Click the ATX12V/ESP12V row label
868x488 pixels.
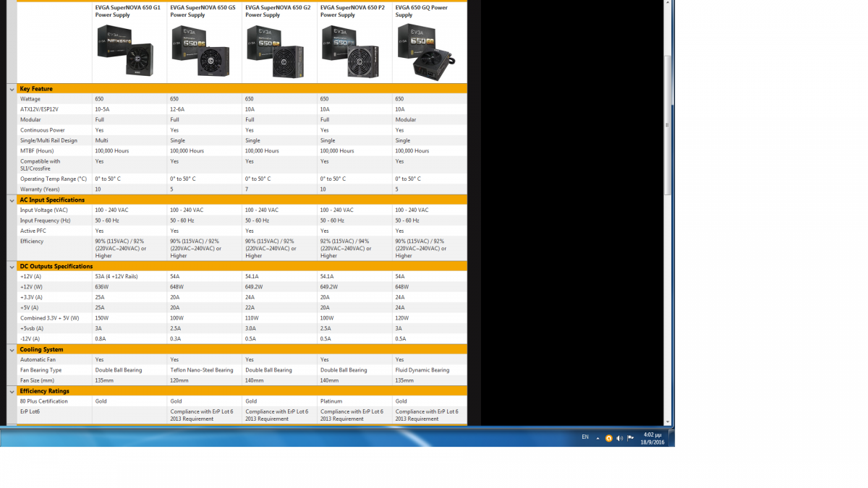pos(39,109)
